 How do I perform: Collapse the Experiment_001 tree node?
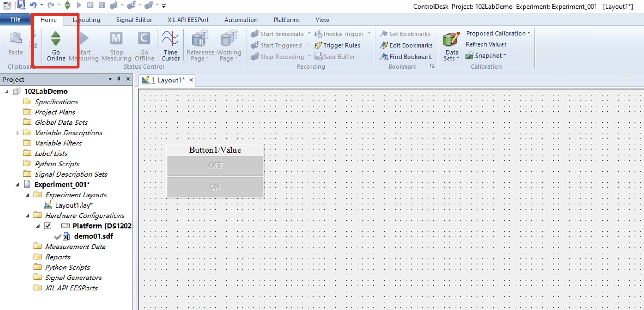(17, 185)
